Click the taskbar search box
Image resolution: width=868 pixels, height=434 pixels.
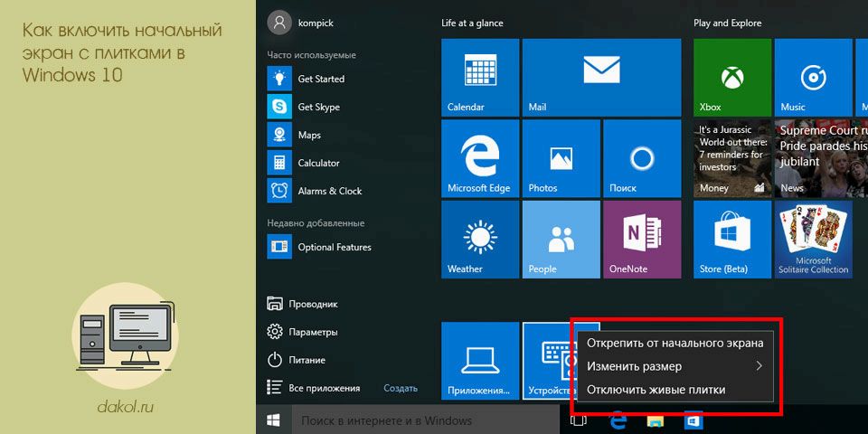425,420
